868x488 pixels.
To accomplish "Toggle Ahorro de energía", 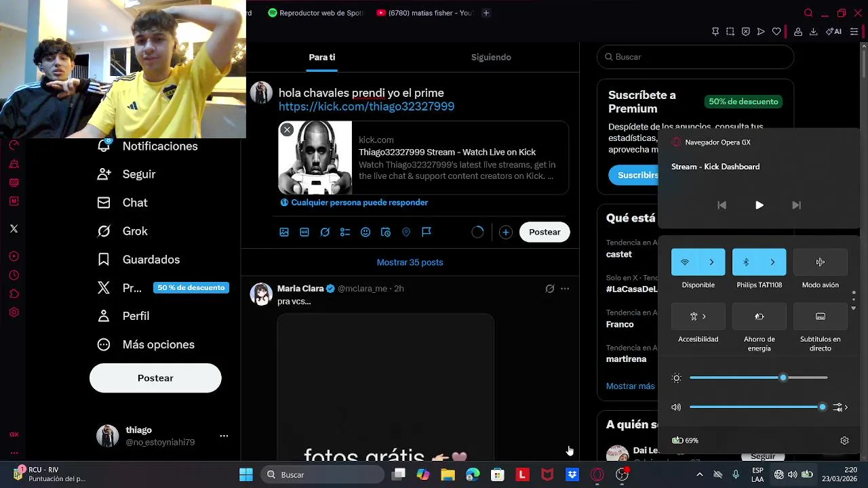I will coord(759,317).
